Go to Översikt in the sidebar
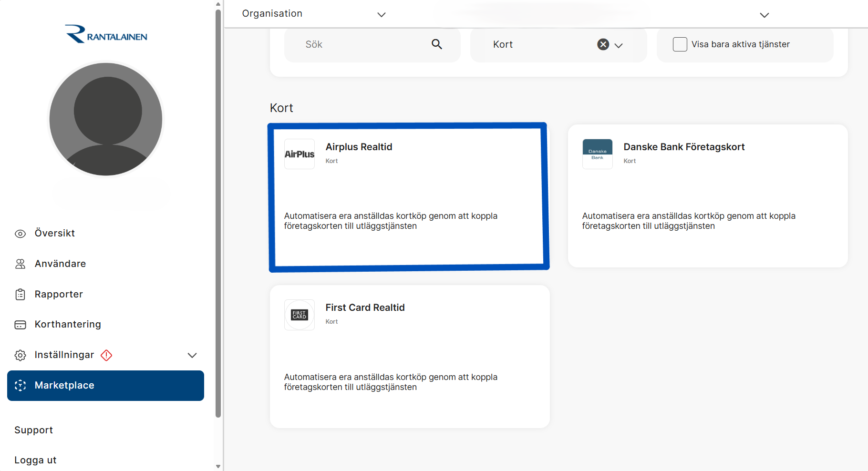 105,233
